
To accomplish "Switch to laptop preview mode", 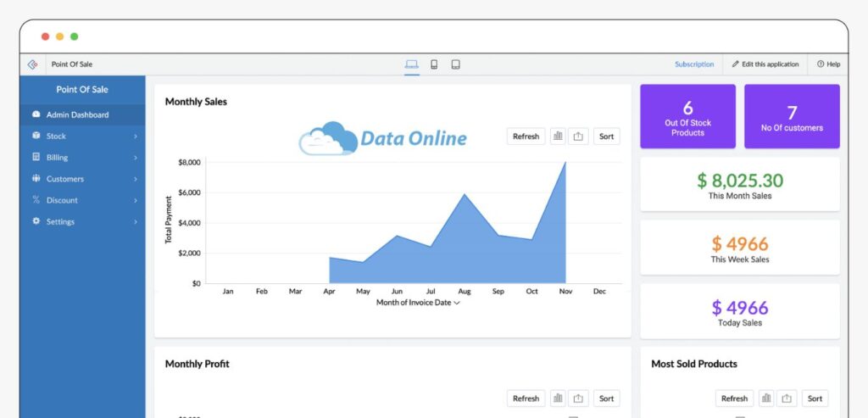I will coord(411,64).
